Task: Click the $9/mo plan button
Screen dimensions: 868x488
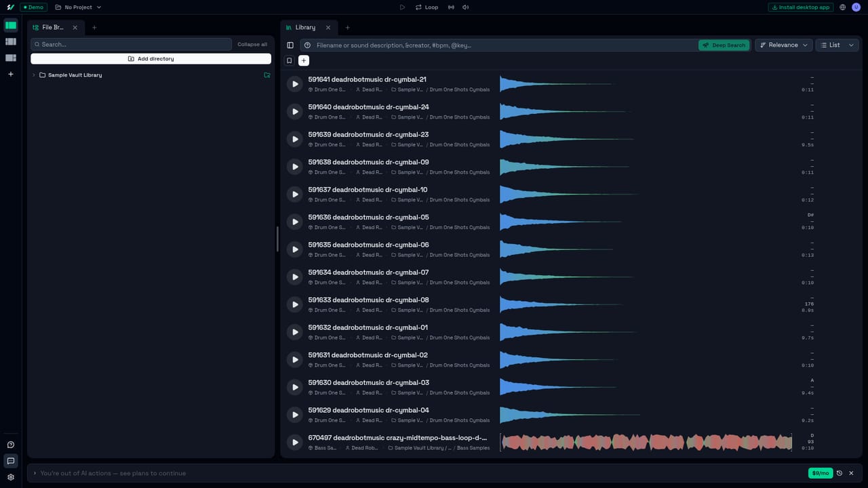Action: (x=821, y=473)
